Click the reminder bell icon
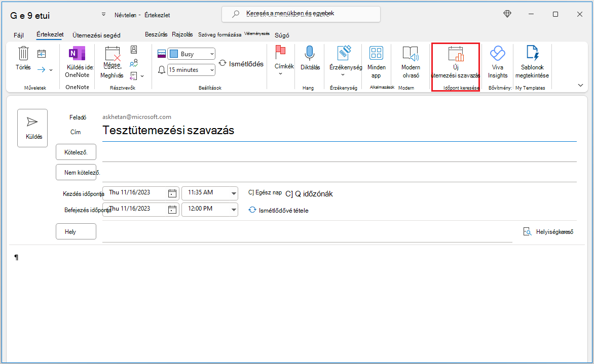Viewport: 594px width, 364px height. (162, 70)
